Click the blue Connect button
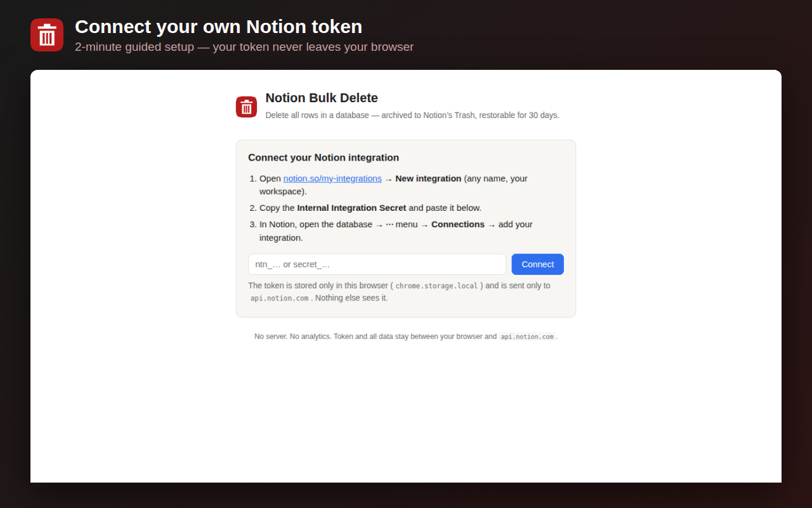This screenshot has width=812, height=508. coord(537,264)
